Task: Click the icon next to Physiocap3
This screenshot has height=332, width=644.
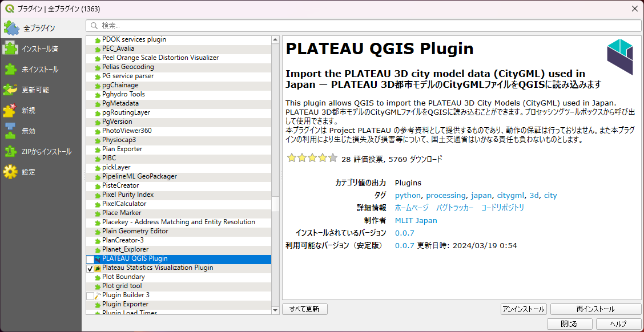Action: [98, 140]
